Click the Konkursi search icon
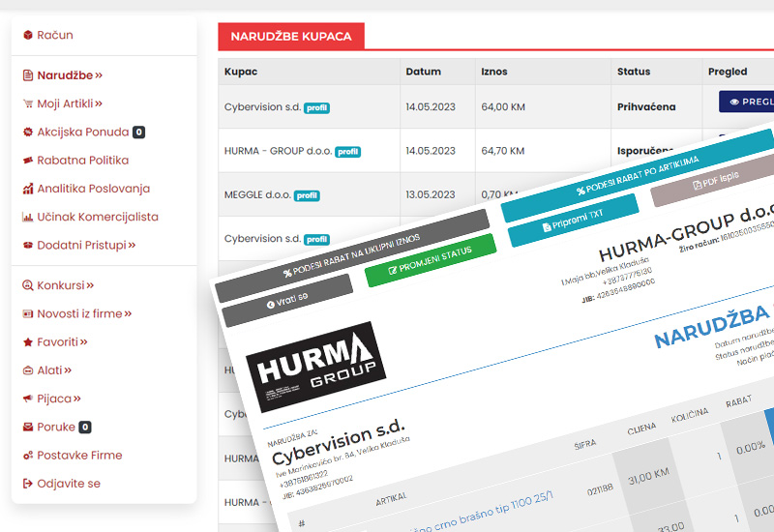The height and width of the screenshot is (532, 774). (28, 285)
